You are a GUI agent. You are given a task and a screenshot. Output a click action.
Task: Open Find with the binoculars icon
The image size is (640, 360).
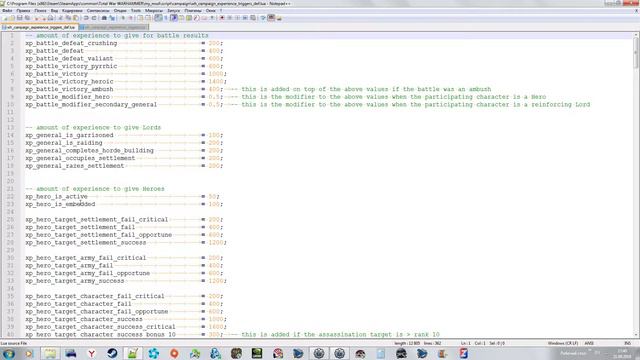click(104, 18)
